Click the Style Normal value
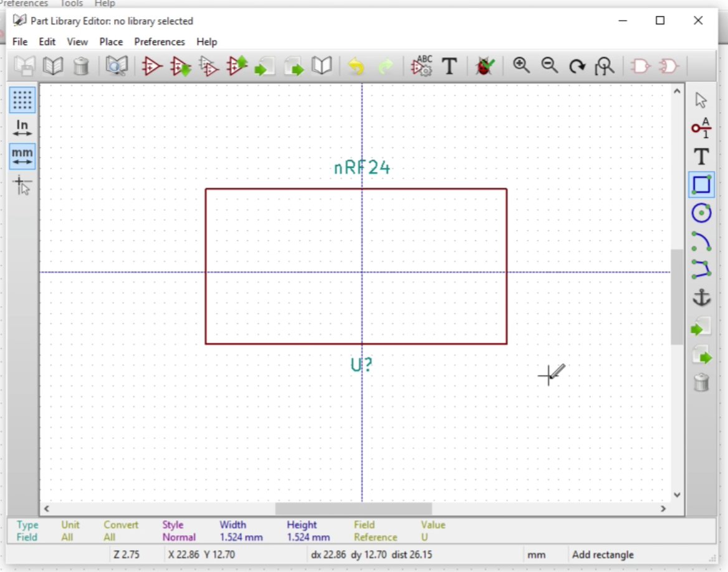728x572 pixels. click(x=179, y=537)
